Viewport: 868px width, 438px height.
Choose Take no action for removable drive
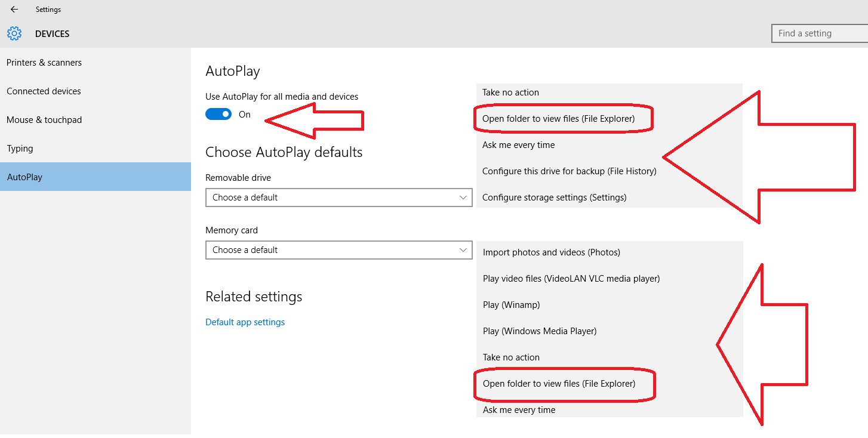pos(510,92)
